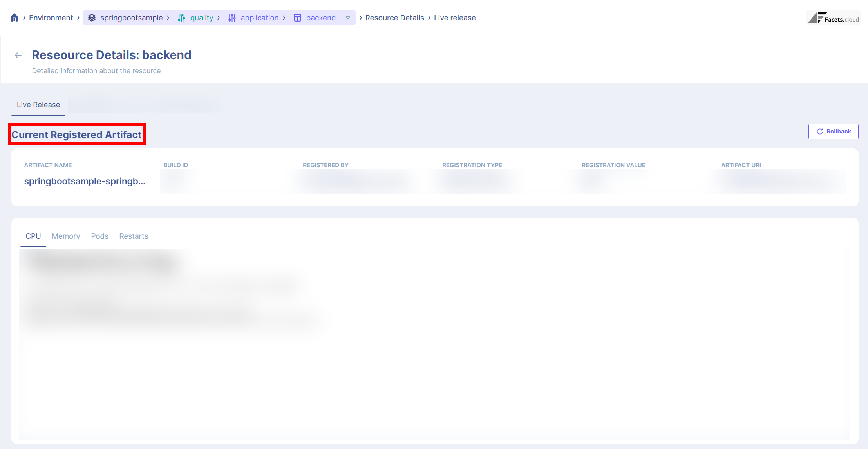The image size is (868, 449).
Task: Click the Rollback refresh icon
Action: (x=819, y=132)
